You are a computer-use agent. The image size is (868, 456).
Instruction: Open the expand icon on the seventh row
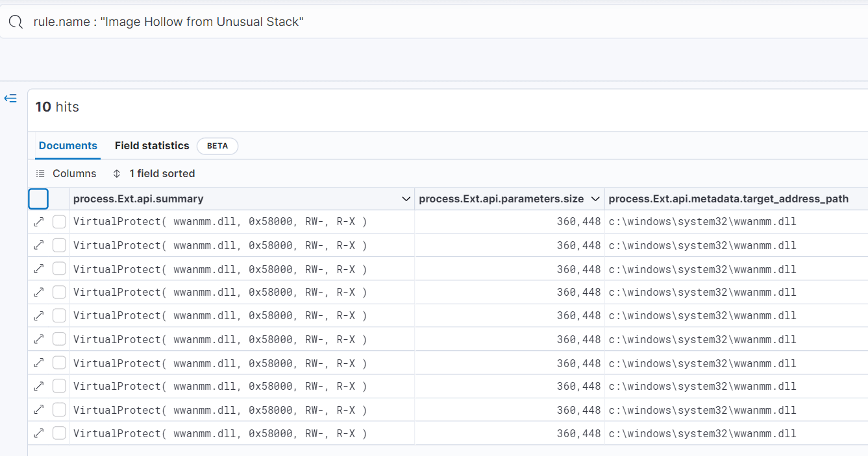[39, 363]
